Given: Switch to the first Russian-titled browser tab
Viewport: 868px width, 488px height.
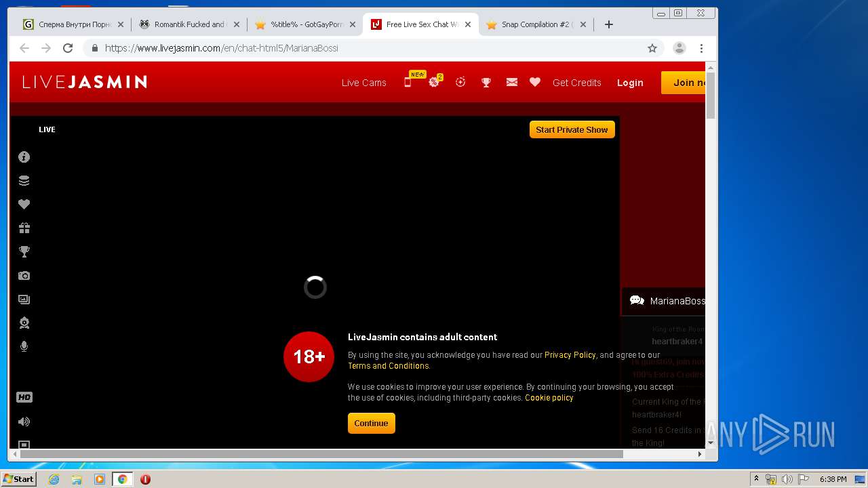Looking at the screenshot, I should click(73, 24).
